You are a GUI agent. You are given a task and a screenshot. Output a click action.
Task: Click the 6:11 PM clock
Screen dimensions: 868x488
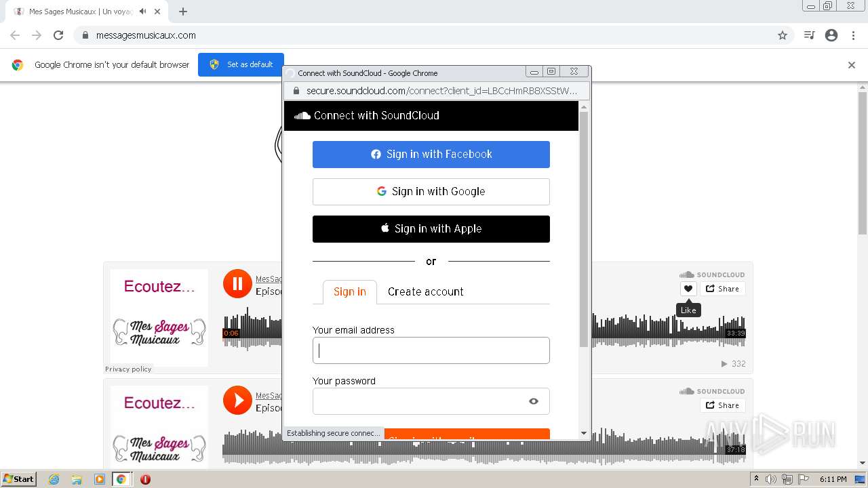833,479
